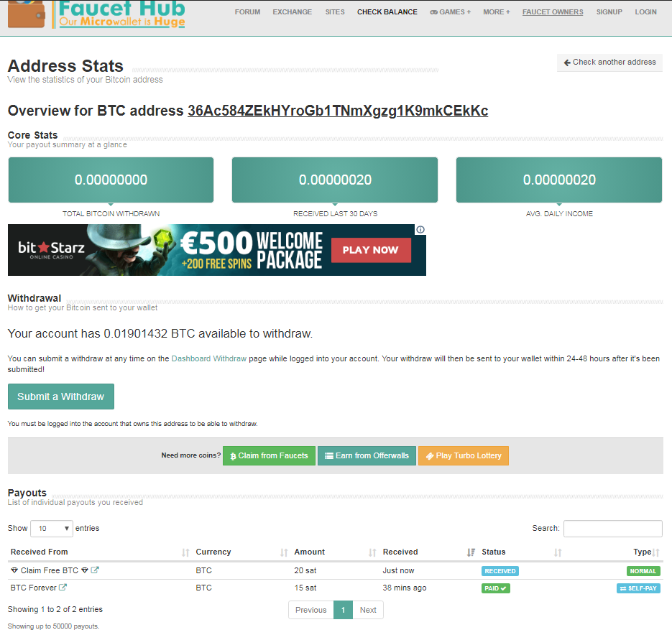The image size is (672, 635).
Task: Click Check another address button
Action: 609,62
